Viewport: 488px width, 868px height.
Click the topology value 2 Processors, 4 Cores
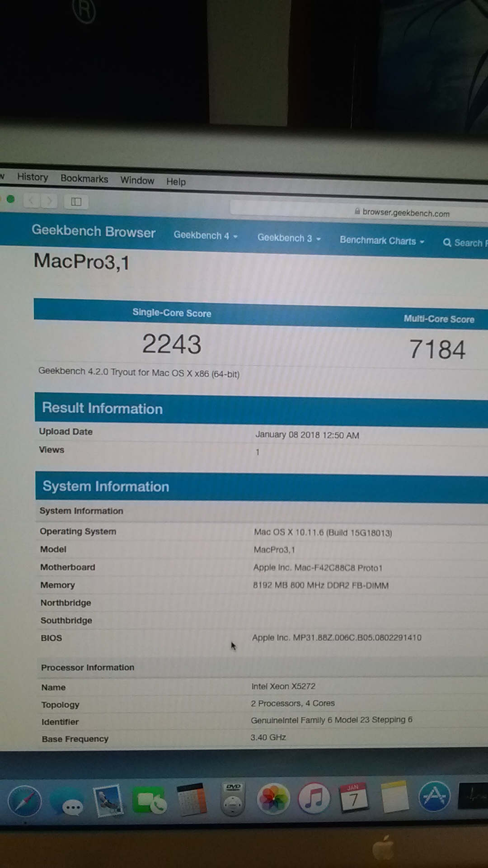click(x=293, y=703)
